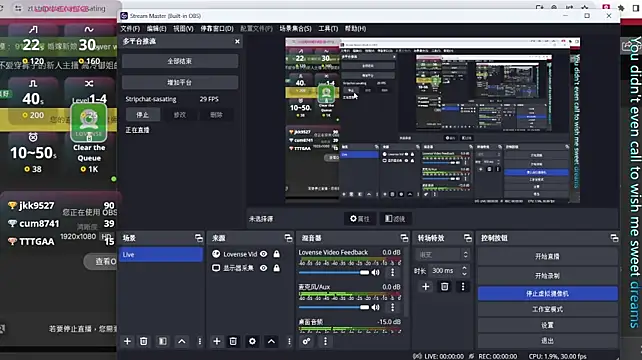Toggle lock on Lovense Vid source
The image size is (642, 360).
[x=277, y=254]
